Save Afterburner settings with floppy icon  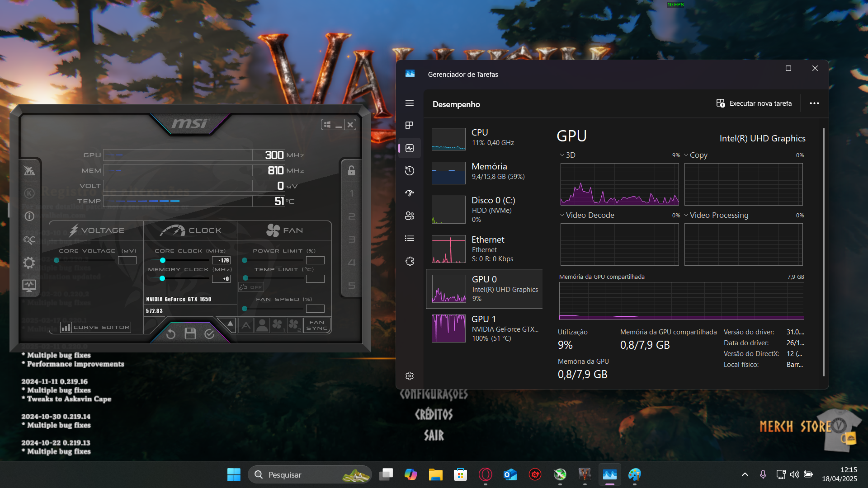tap(190, 333)
